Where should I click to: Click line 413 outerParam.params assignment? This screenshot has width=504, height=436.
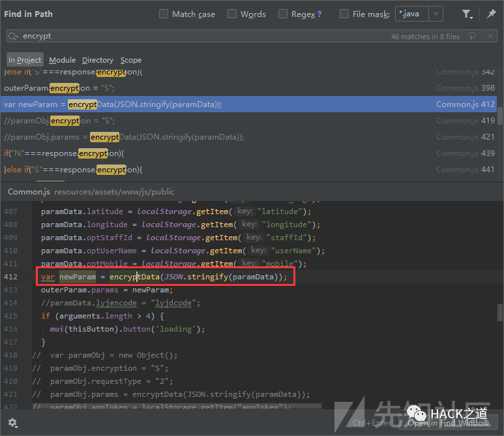[107, 290]
